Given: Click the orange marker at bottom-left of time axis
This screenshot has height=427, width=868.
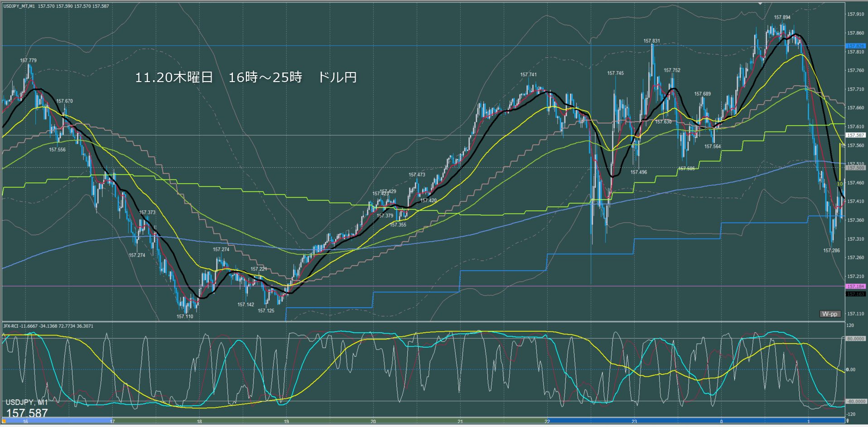Looking at the screenshot, I should point(4,421).
